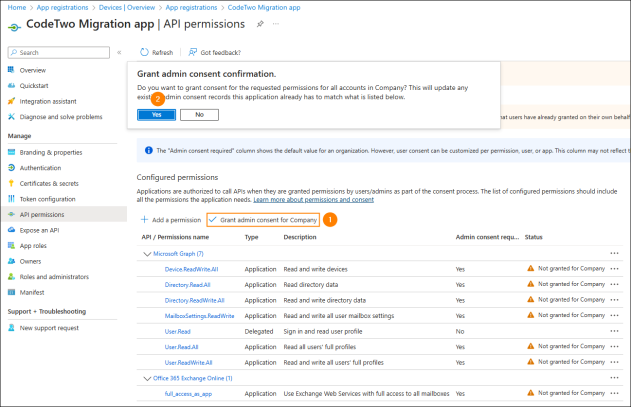
Task: Click the Home breadcrumb link
Action: [17, 7]
